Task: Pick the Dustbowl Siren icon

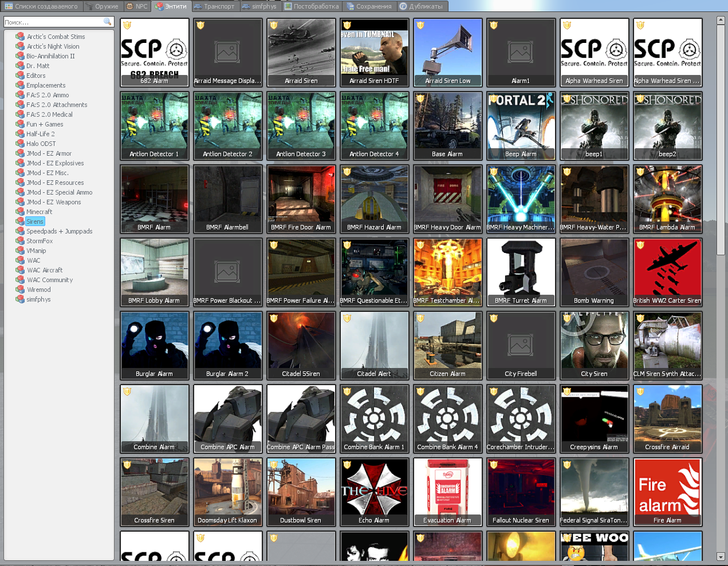Action: tap(301, 492)
